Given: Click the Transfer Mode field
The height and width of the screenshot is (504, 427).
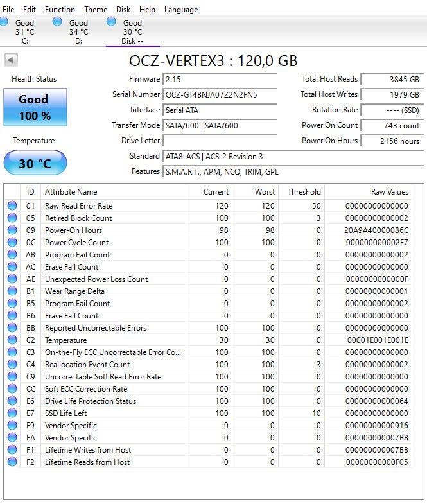Looking at the screenshot, I should coord(220,126).
